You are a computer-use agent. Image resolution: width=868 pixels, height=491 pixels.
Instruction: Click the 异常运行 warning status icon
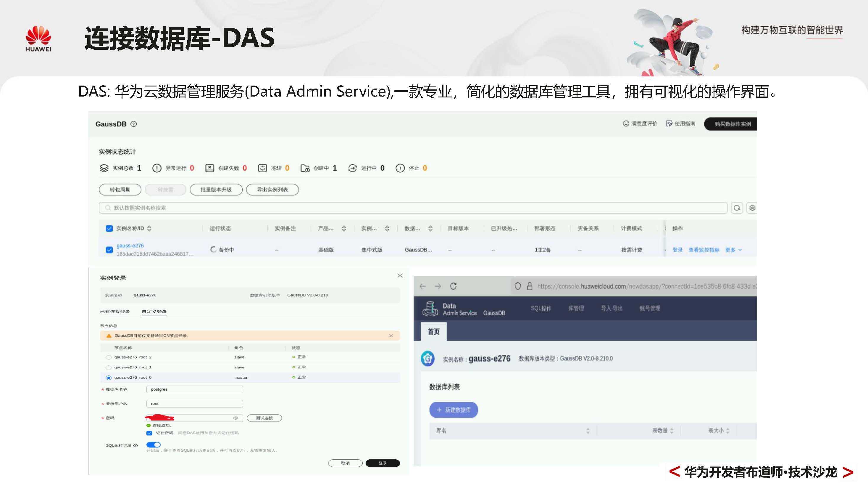pyautogui.click(x=157, y=168)
